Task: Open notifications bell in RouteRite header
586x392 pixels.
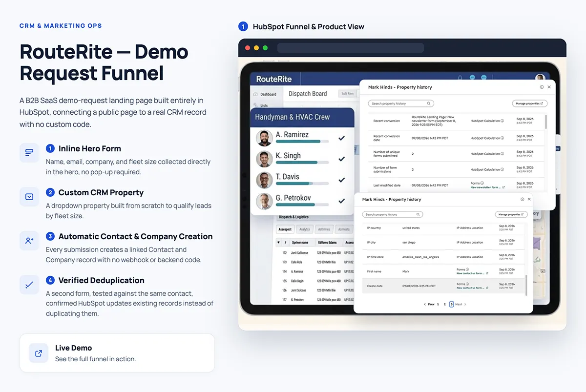Action: [460, 78]
